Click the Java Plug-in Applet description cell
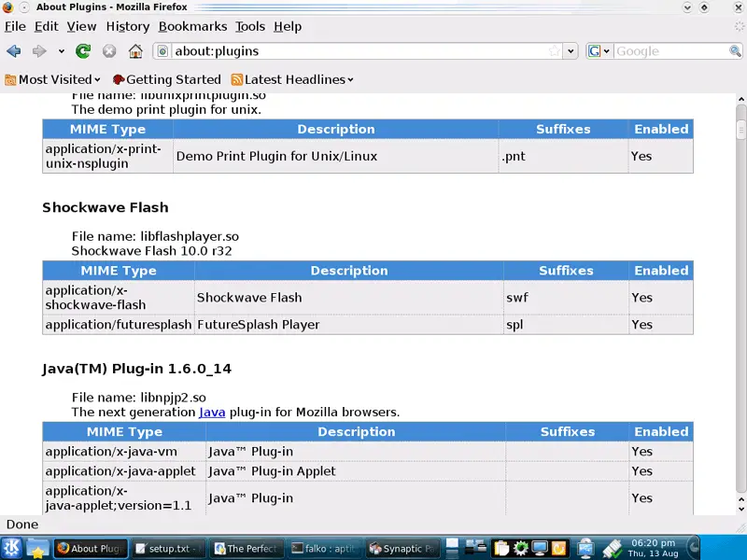 (x=356, y=471)
